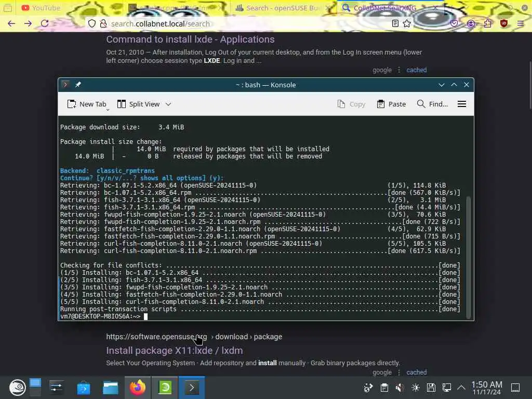Click the Konsole vertical scrollbar

(x=469, y=257)
